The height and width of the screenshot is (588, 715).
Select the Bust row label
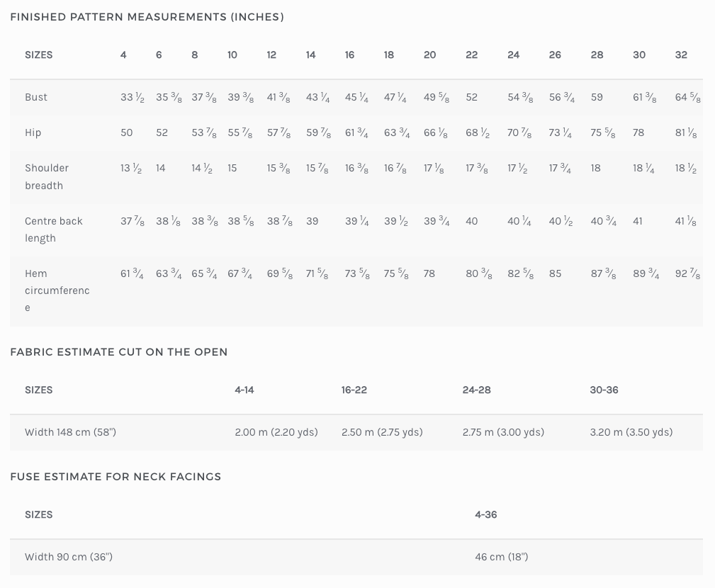36,97
